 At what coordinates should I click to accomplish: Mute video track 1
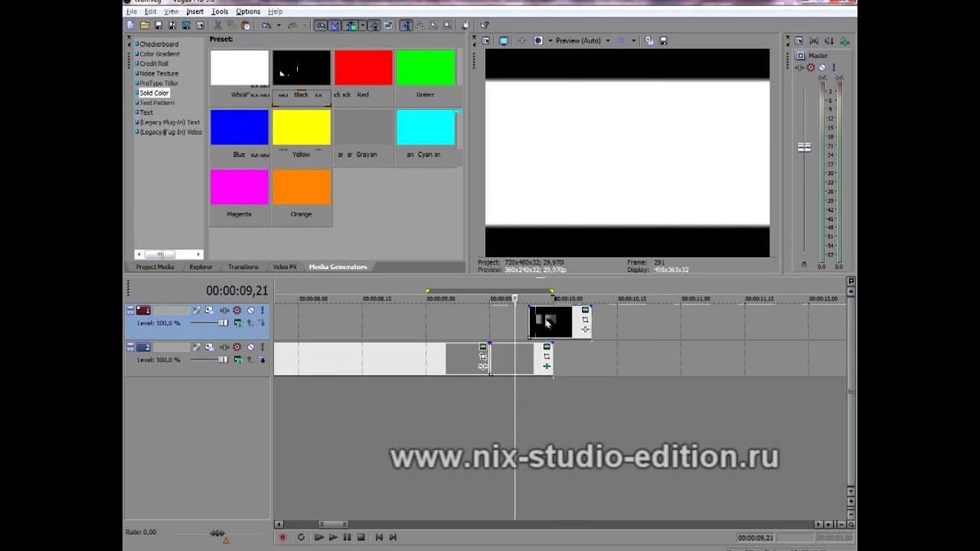click(x=250, y=311)
